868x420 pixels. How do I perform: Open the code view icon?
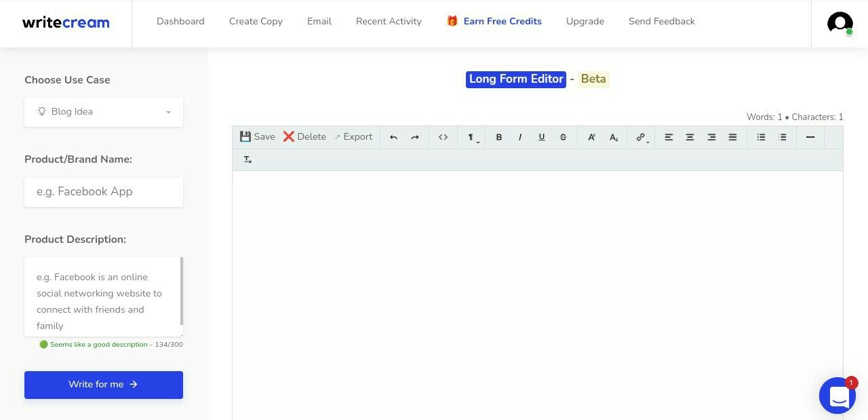click(443, 136)
